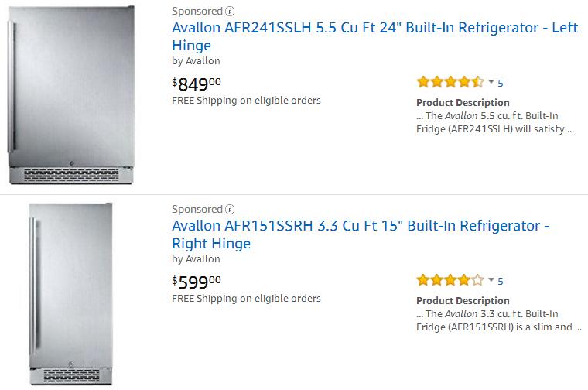Open the 5 reviews link for the AFR151SSRH

click(x=501, y=281)
